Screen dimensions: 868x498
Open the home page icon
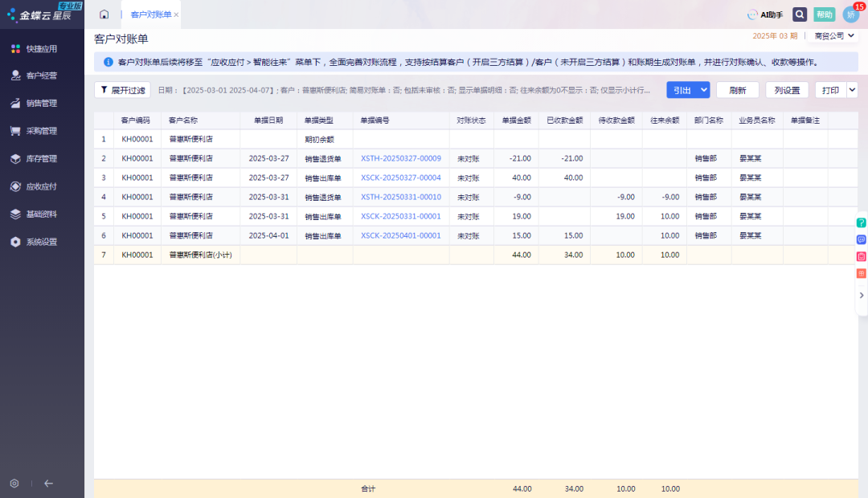point(104,14)
